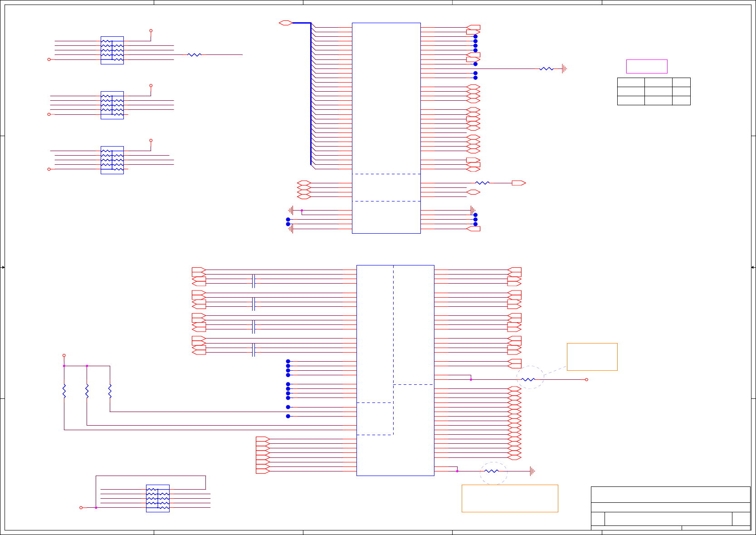Select middle of three vertical pull-up resistors
Viewport: 756px width, 535px height.
87,391
